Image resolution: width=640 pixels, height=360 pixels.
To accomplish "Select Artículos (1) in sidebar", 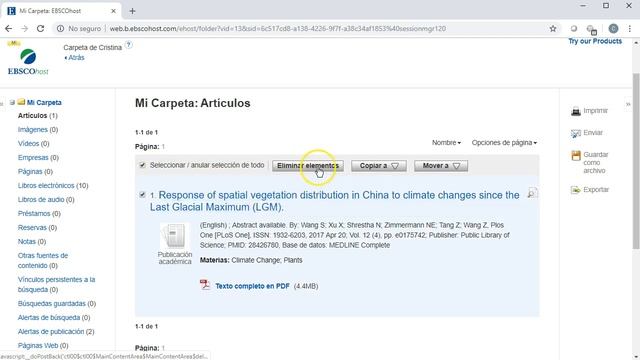I will point(38,116).
